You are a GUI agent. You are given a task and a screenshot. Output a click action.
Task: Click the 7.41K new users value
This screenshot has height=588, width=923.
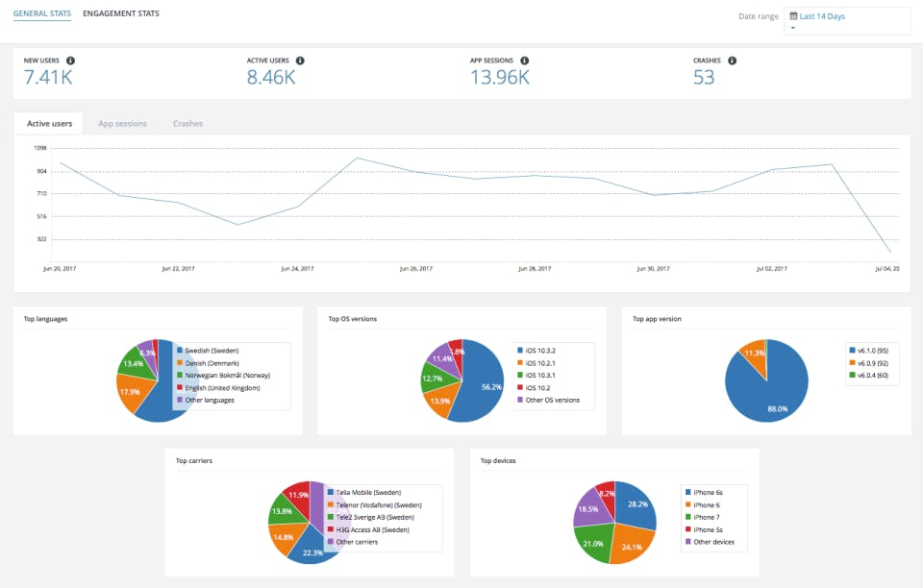(x=48, y=77)
